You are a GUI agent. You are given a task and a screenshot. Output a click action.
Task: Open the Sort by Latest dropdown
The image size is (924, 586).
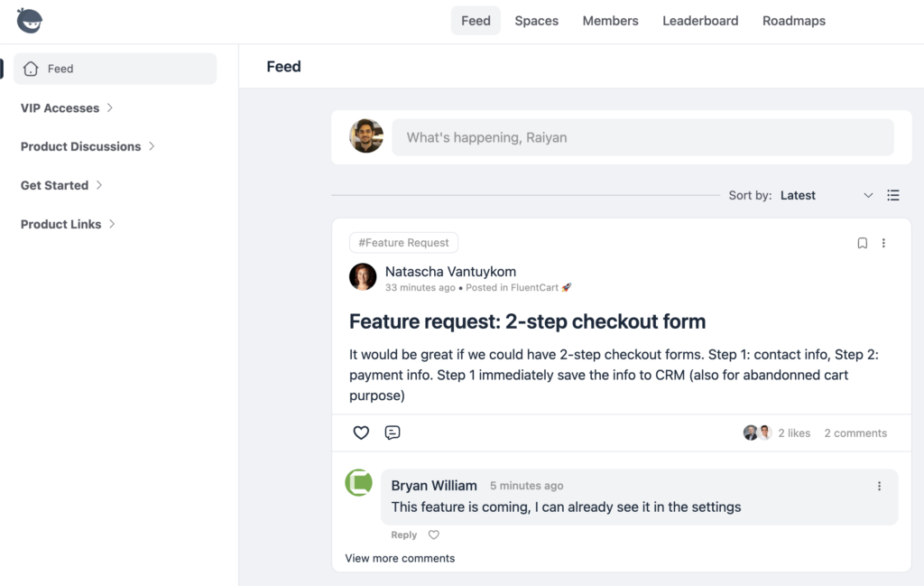pos(826,195)
